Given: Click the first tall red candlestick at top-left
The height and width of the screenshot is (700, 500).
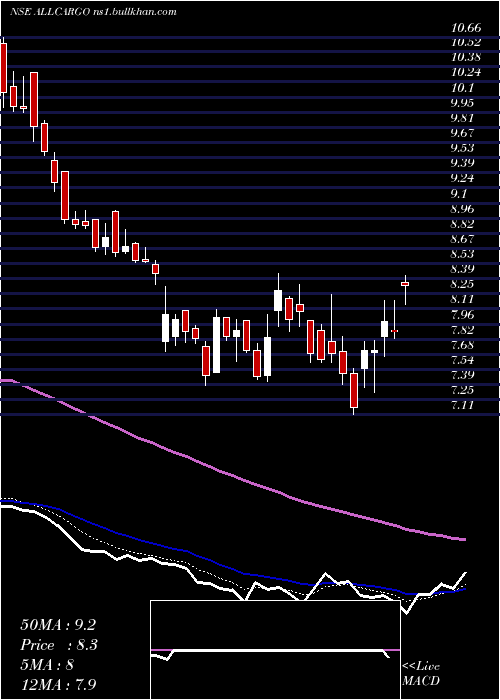Looking at the screenshot, I should tap(3, 68).
